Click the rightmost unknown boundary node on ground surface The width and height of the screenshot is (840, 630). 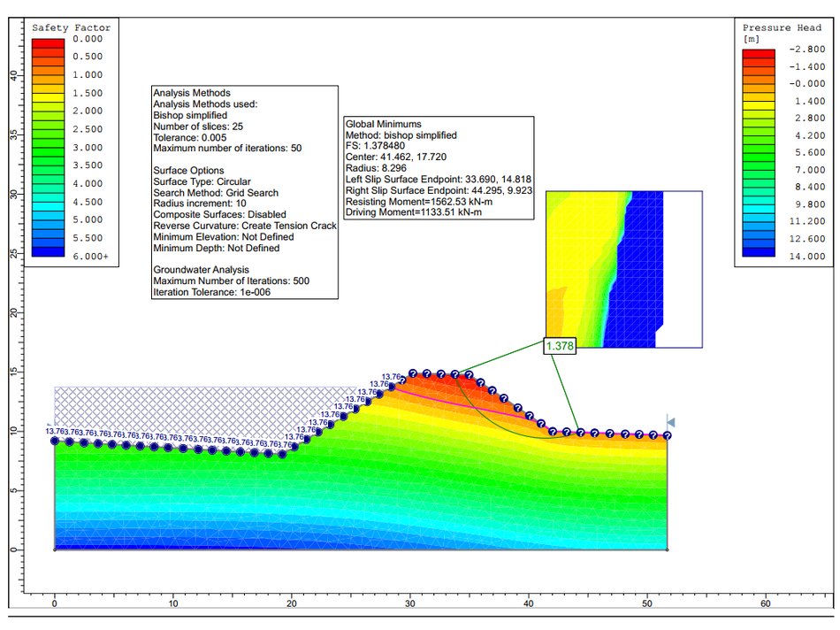tap(667, 436)
